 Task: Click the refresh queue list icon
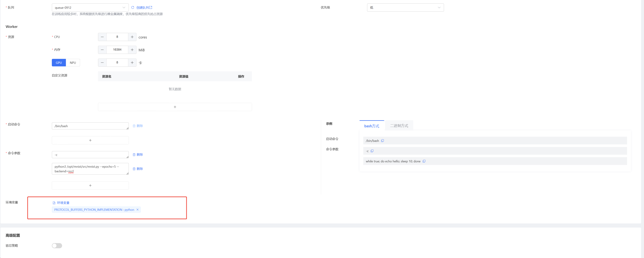(133, 8)
